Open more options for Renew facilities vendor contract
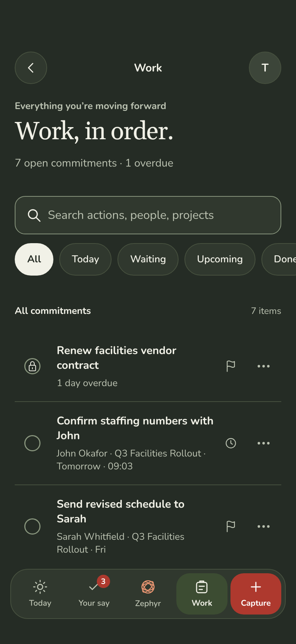Viewport: 296px width, 644px height. pyautogui.click(x=264, y=366)
